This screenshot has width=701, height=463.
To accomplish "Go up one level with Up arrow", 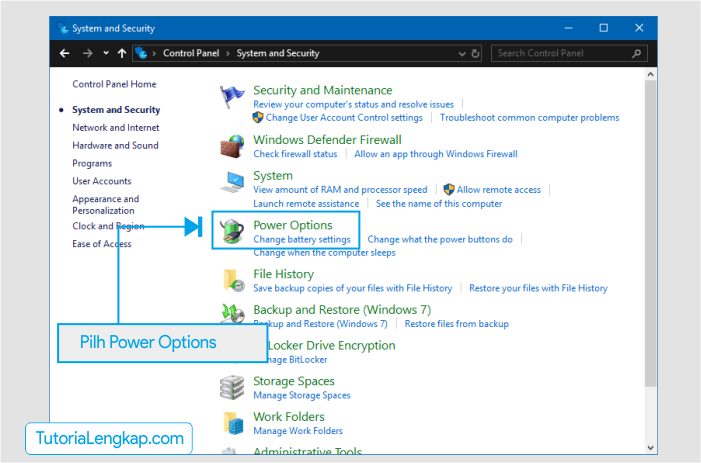I will coord(122,53).
